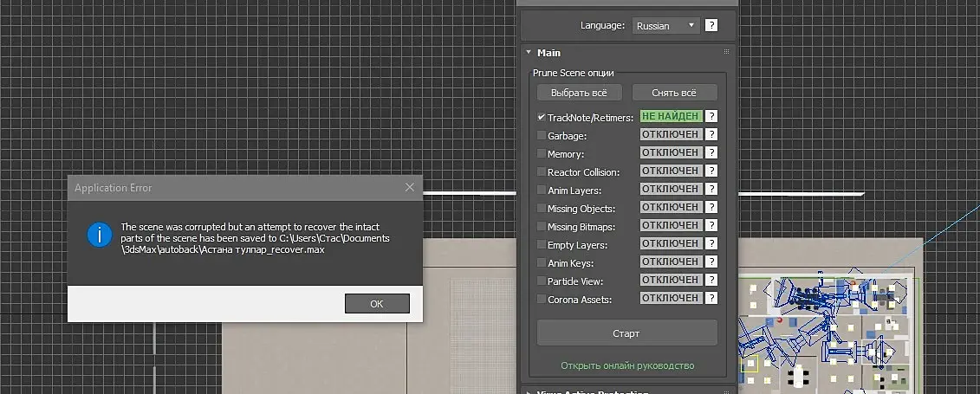The height and width of the screenshot is (394, 980).
Task: Open help for Reactor Collision option
Action: pos(711,171)
